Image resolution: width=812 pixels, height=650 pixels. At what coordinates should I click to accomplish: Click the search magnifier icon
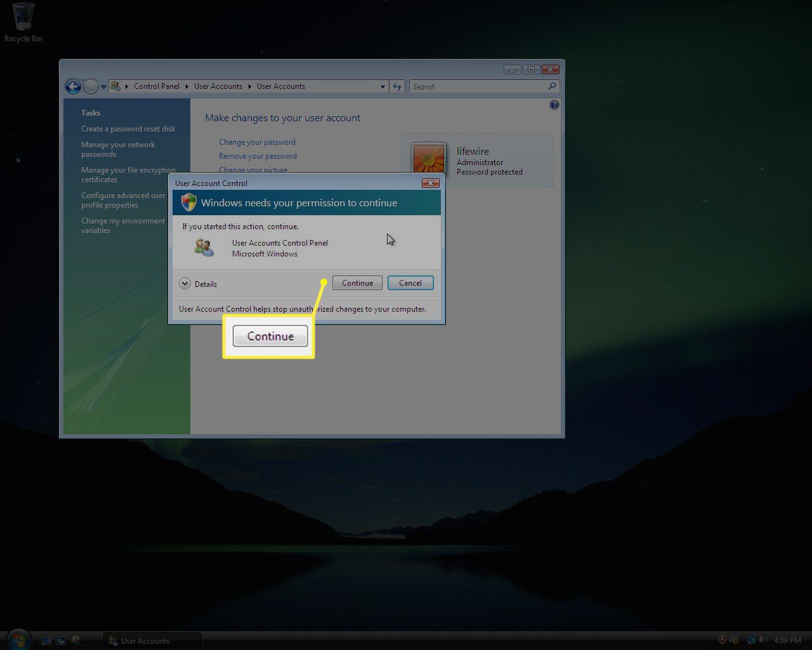click(552, 86)
